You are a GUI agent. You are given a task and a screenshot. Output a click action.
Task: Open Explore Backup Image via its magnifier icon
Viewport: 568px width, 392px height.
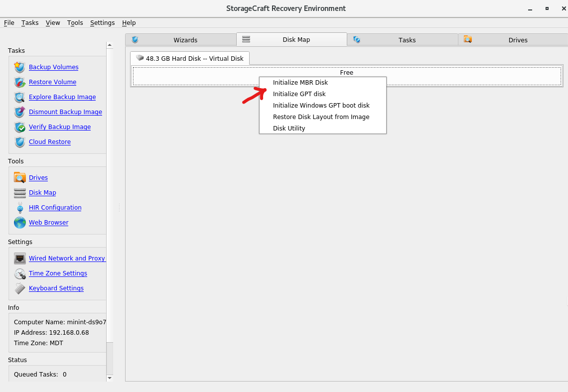click(x=19, y=97)
